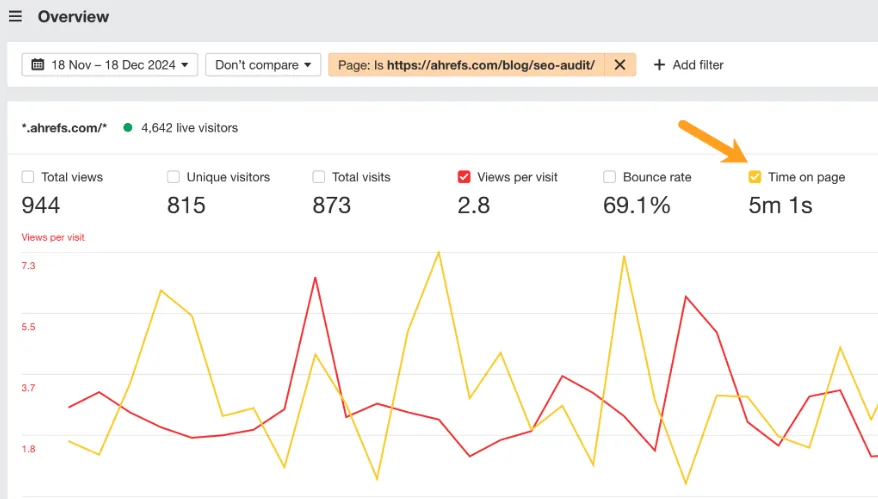Enable the Bounce rate checkbox
This screenshot has width=878, height=499.
609,177
